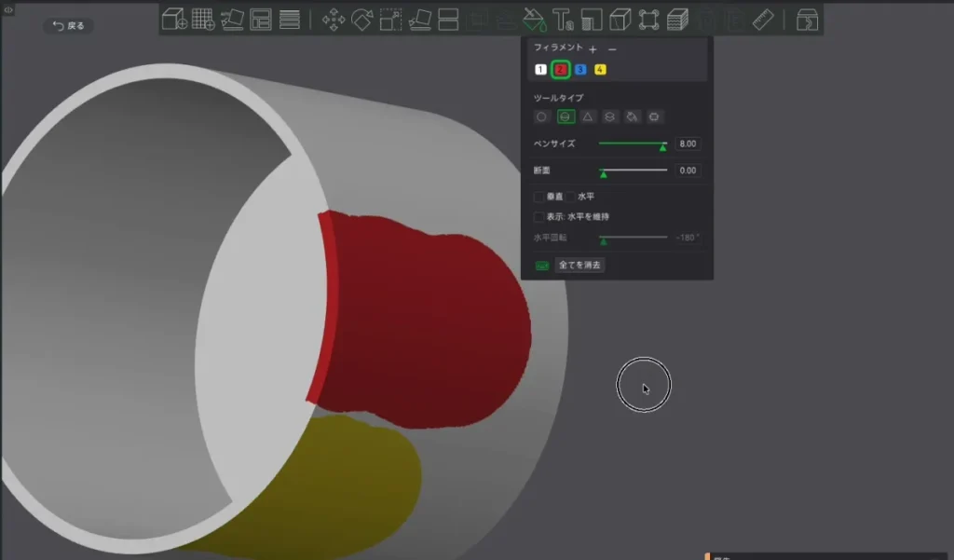Choose the sphere brush tool type
The image size is (954, 560).
coord(566,116)
